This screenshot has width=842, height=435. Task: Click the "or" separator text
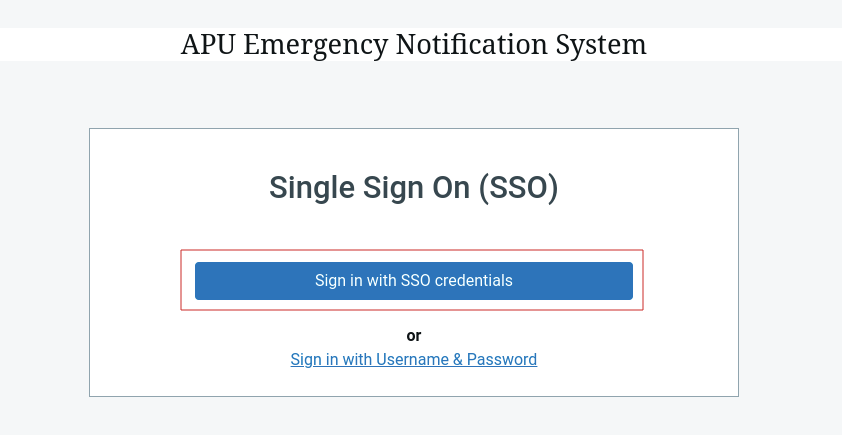click(x=413, y=336)
